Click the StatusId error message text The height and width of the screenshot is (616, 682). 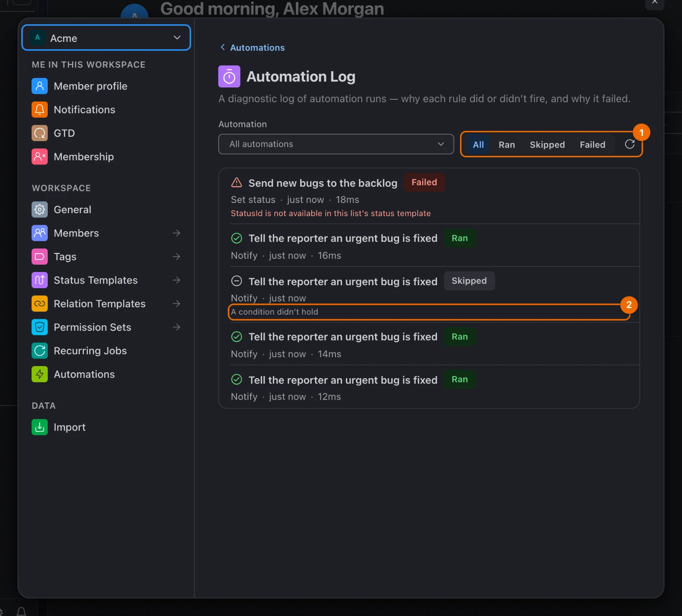pos(331,213)
